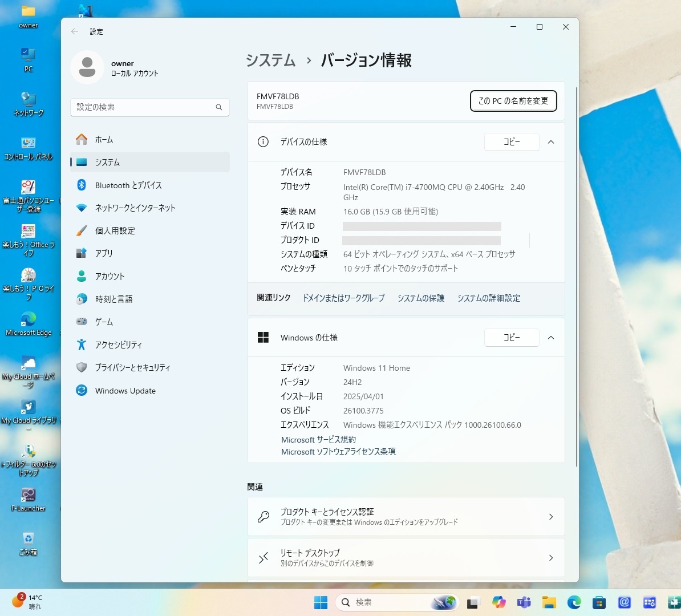Click the edition text Windows 11 Home
The height and width of the screenshot is (616, 681).
click(376, 368)
